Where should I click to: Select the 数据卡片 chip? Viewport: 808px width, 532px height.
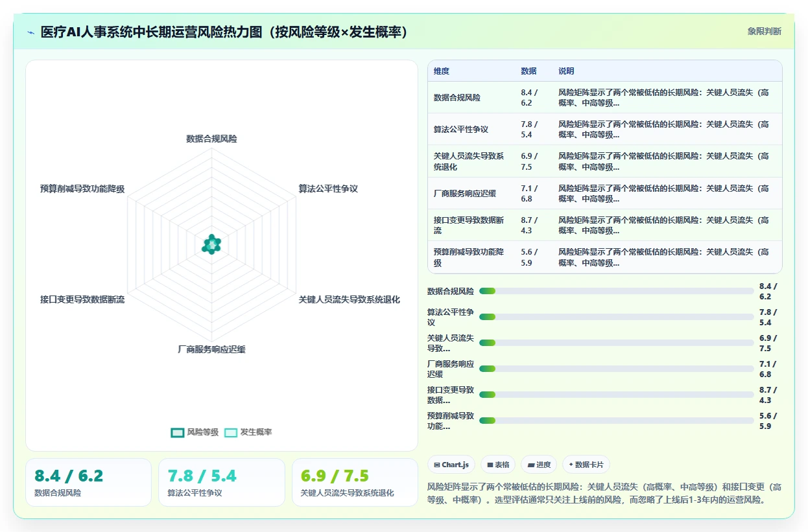[586, 465]
